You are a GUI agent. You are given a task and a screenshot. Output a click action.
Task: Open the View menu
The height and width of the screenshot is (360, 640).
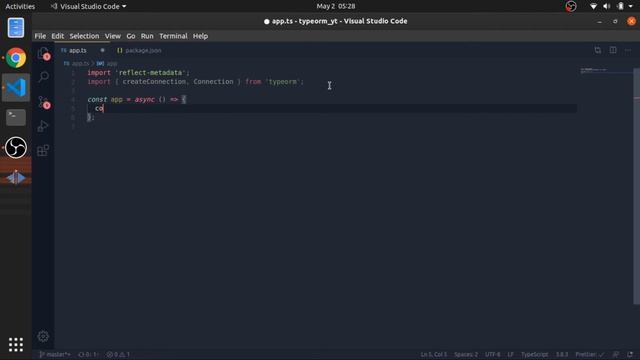click(113, 36)
